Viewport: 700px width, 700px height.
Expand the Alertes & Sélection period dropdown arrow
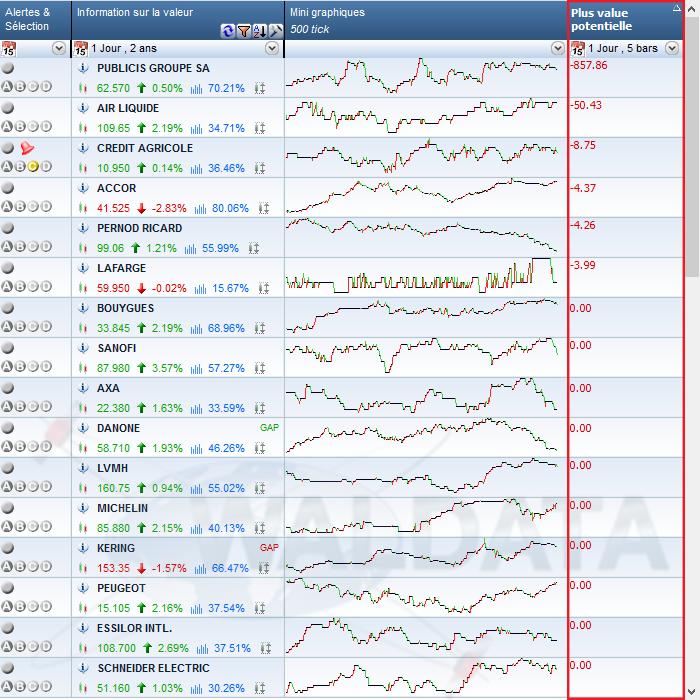[x=59, y=48]
